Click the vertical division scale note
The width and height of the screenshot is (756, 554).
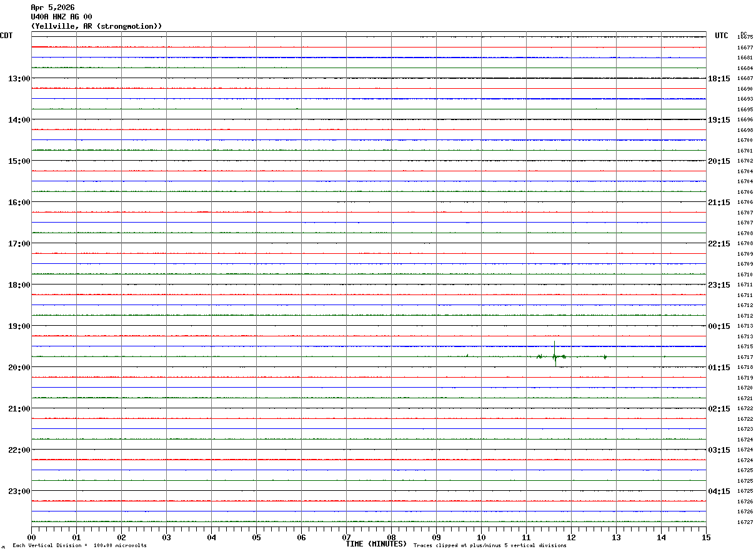[x=79, y=546]
